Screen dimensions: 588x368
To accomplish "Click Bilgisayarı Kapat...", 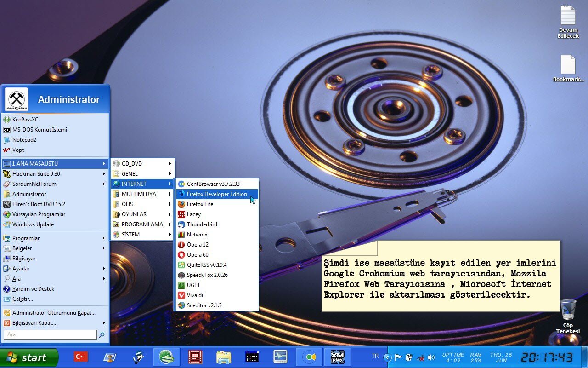I will pos(55,323).
